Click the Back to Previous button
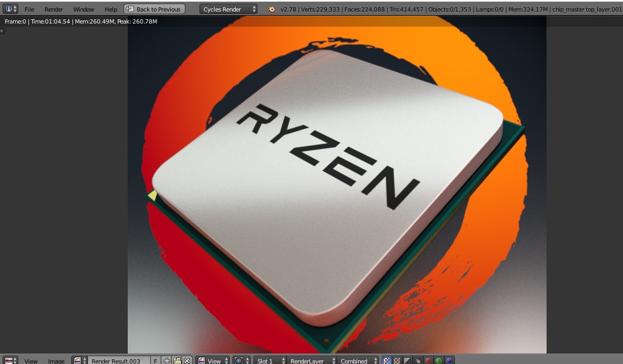Viewport: 623px width, 364px height. coord(154,9)
